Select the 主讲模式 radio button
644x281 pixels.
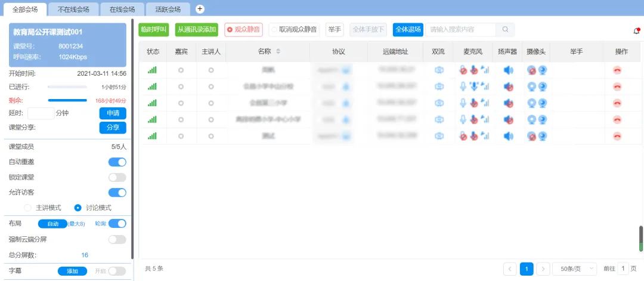[27, 208]
